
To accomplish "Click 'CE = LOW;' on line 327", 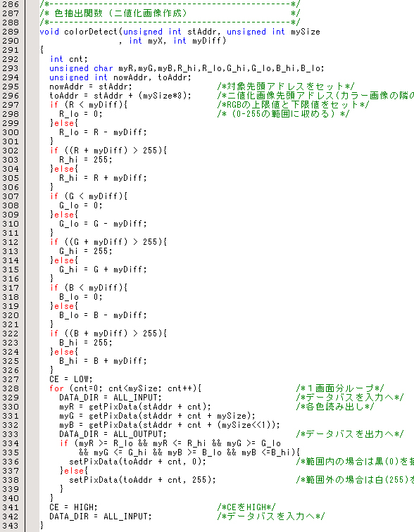I will point(71,380).
